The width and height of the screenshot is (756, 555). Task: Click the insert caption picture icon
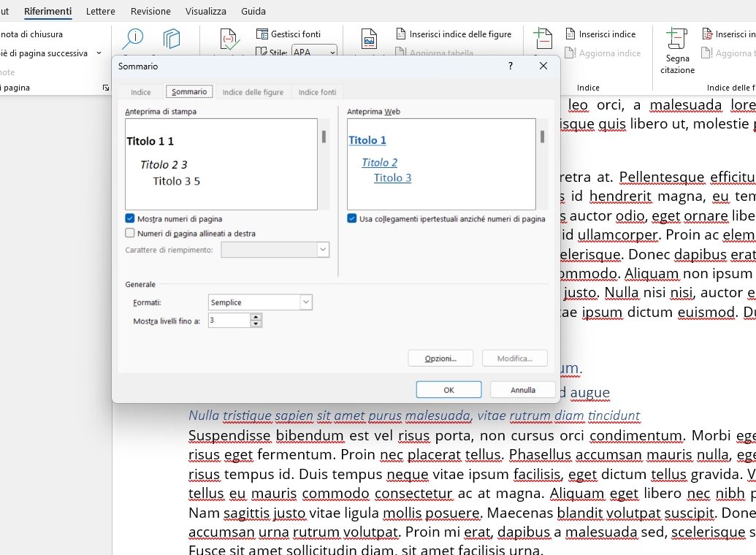pyautogui.click(x=369, y=40)
